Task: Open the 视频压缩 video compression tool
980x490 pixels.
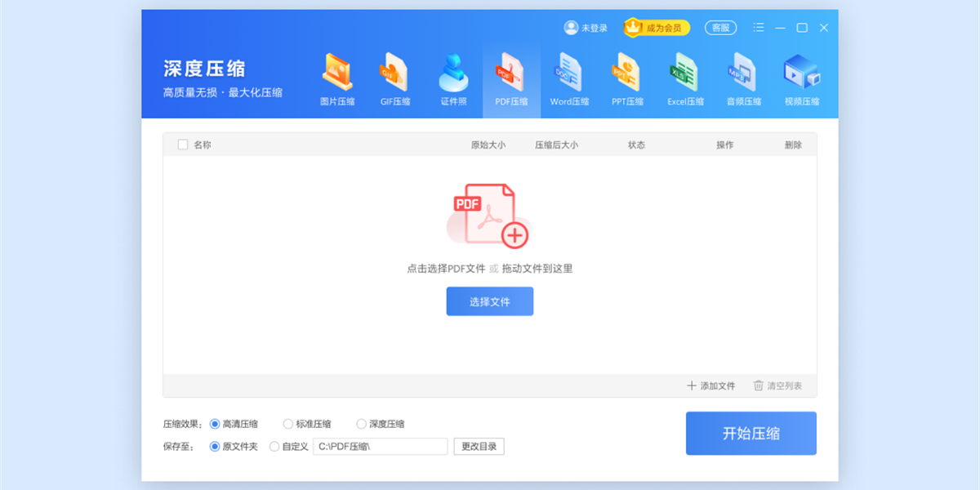Action: [x=802, y=80]
